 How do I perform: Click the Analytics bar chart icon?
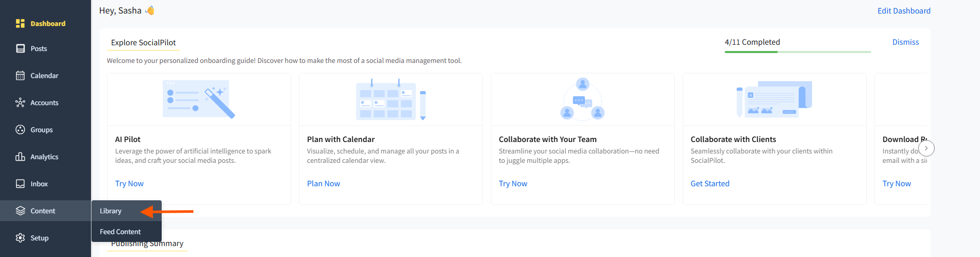[20, 157]
